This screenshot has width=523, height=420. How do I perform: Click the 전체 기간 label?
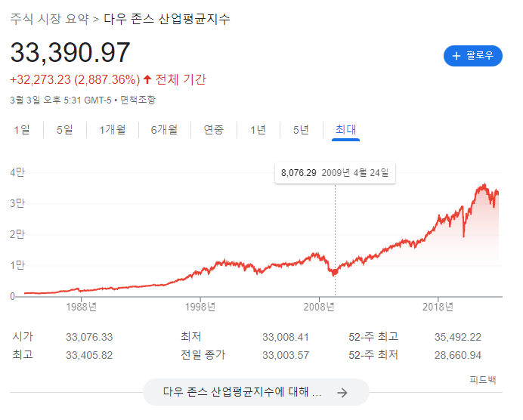181,79
